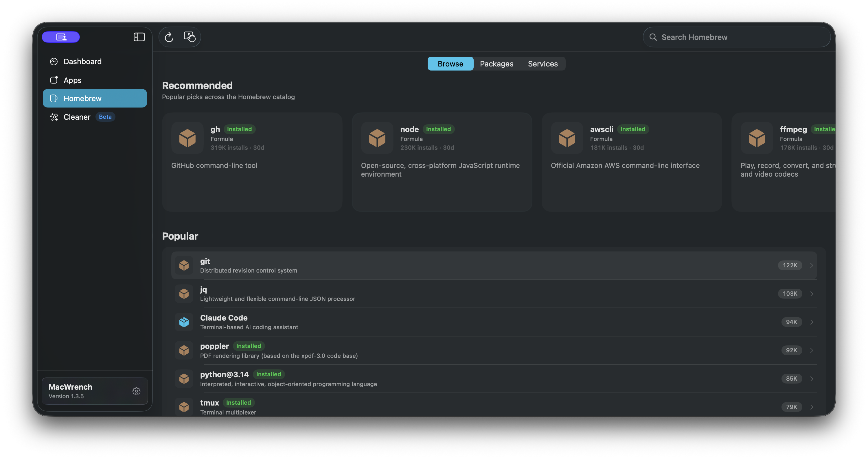Click the 85K install count badge
Image resolution: width=868 pixels, height=459 pixels.
point(792,379)
